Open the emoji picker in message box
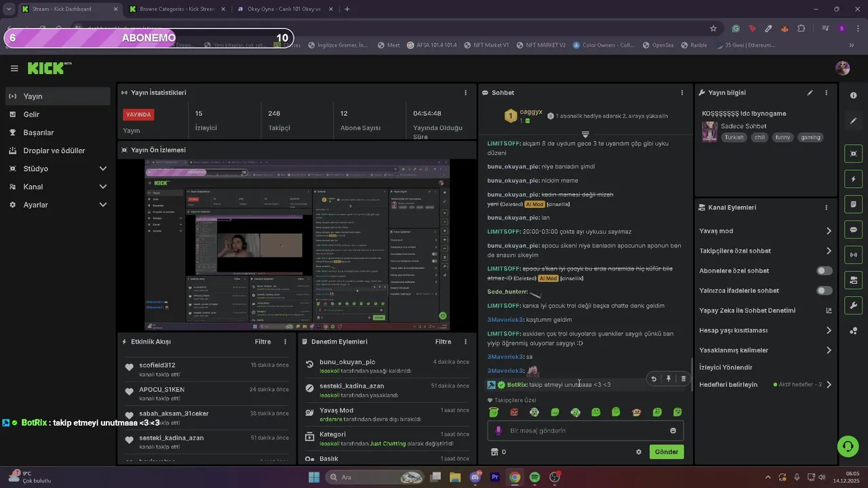 pyautogui.click(x=673, y=430)
